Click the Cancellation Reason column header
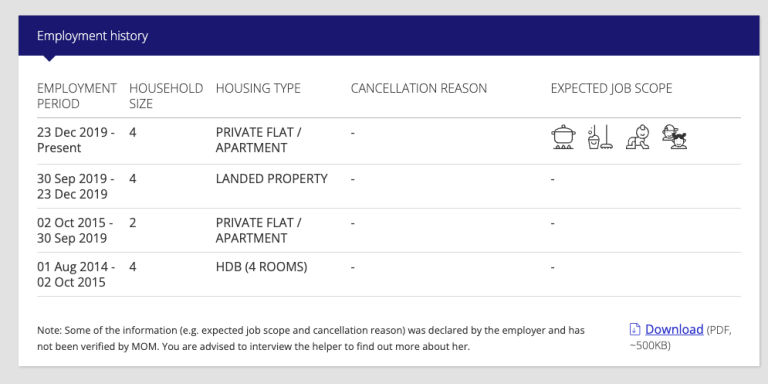 (419, 89)
